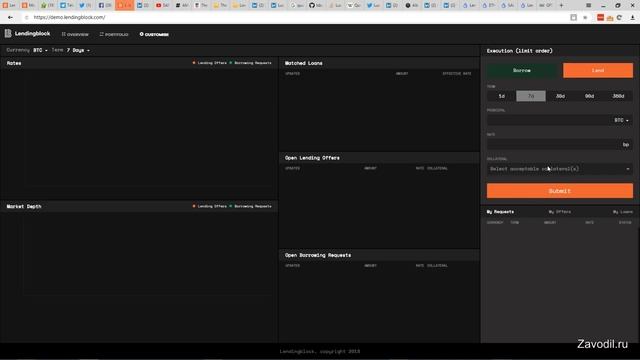Click into the Principal amount field
Viewport: 640px width, 360px height.
coord(549,120)
